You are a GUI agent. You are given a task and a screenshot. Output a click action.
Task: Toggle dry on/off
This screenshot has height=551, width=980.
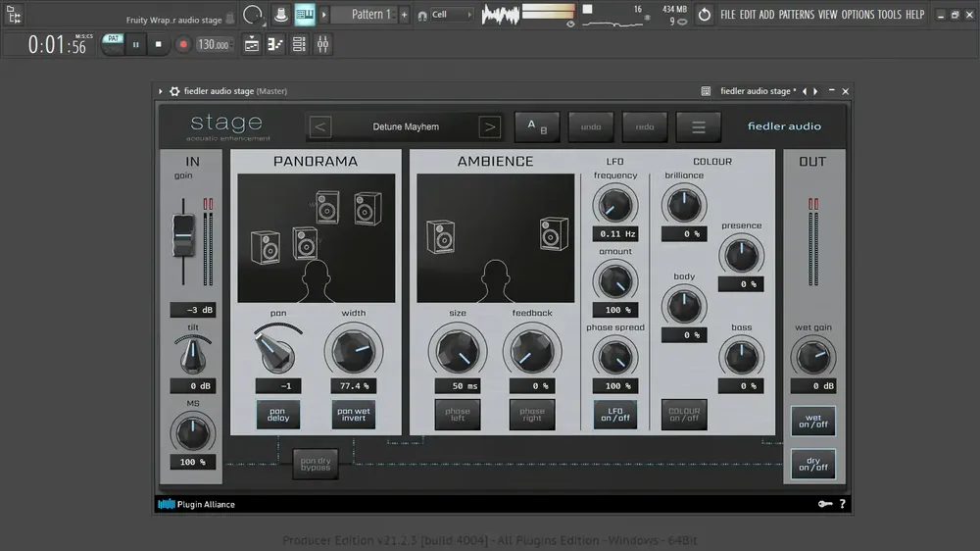click(x=813, y=464)
